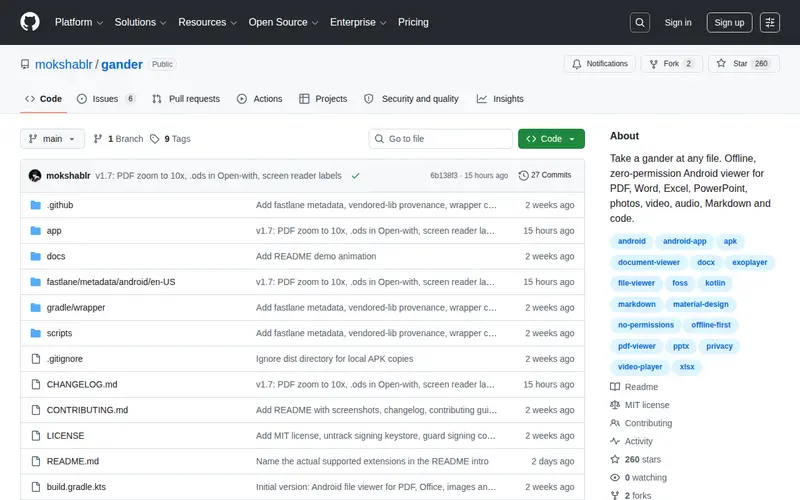
Task: Open the scripts folder
Action: (59, 333)
